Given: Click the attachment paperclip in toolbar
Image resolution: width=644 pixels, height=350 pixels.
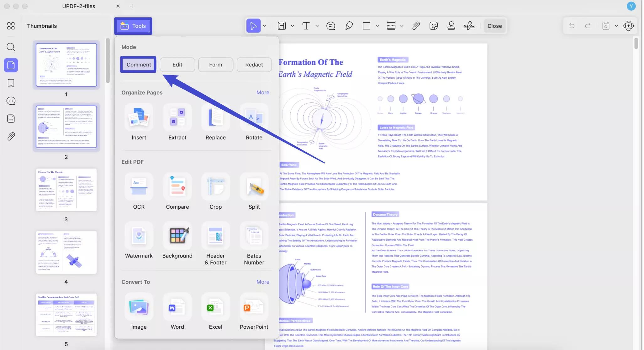Looking at the screenshot, I should pos(416,26).
